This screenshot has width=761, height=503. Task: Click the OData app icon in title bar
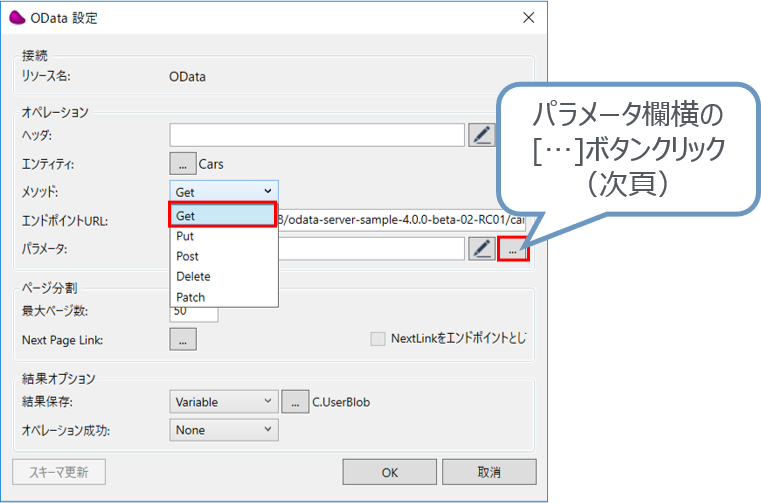[x=17, y=18]
